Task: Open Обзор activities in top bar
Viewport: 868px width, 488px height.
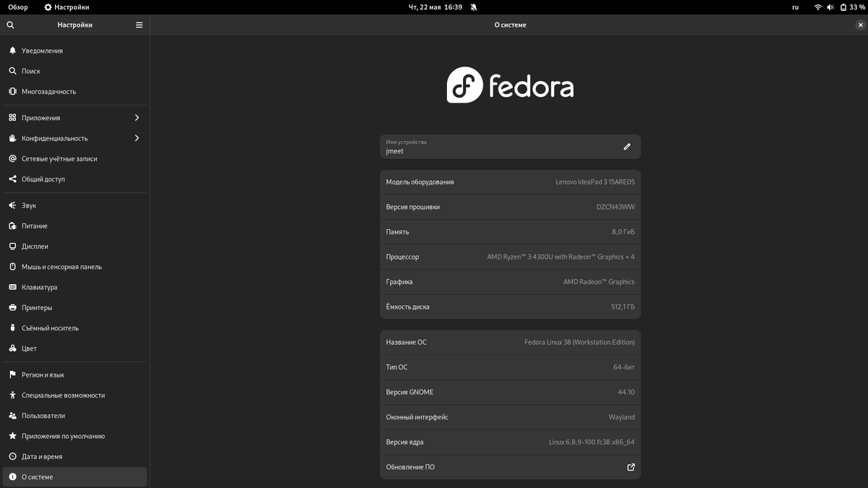Action: coord(18,7)
